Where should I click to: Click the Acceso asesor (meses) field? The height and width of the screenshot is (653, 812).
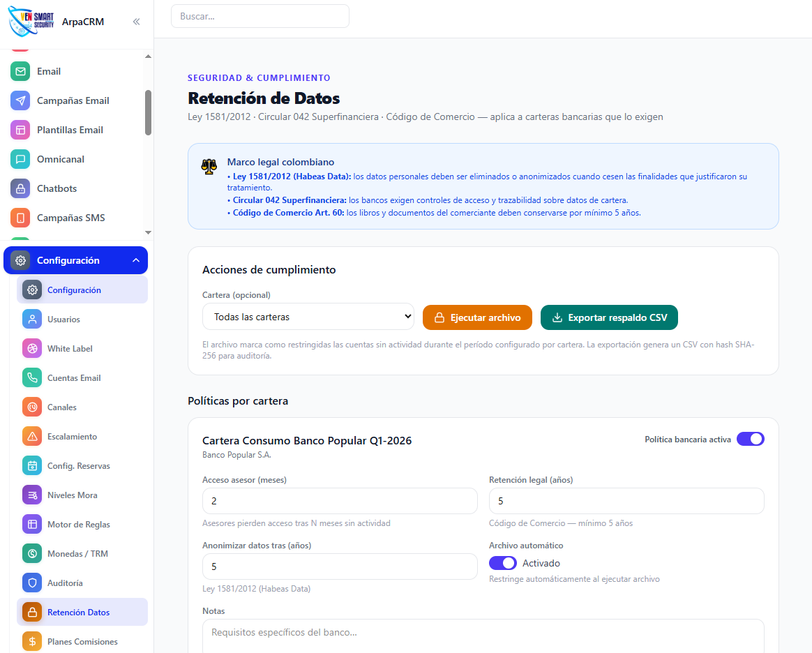(x=340, y=501)
